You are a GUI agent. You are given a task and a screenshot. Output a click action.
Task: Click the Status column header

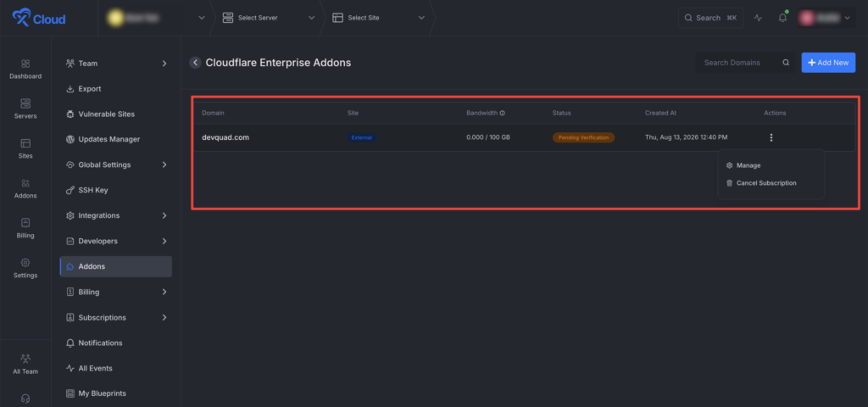point(561,113)
